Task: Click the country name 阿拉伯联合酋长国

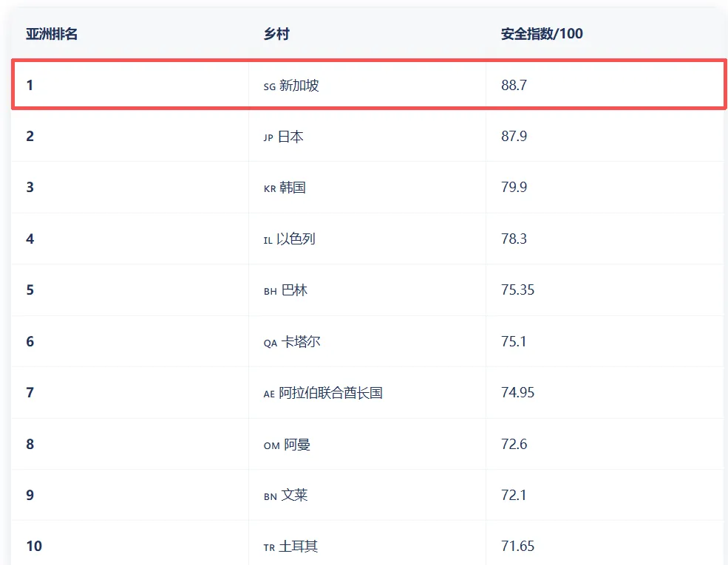Action: [x=330, y=393]
